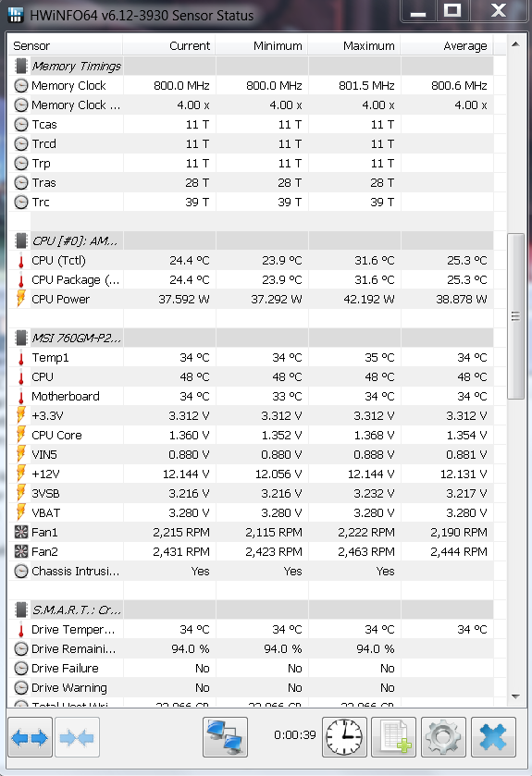Screen dimensions: 532x776
Task: Click the Average column header
Action: click(447, 45)
